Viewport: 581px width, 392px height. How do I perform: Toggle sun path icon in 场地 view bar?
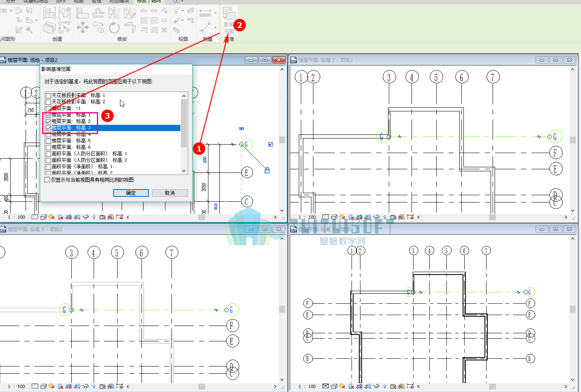click(52, 217)
